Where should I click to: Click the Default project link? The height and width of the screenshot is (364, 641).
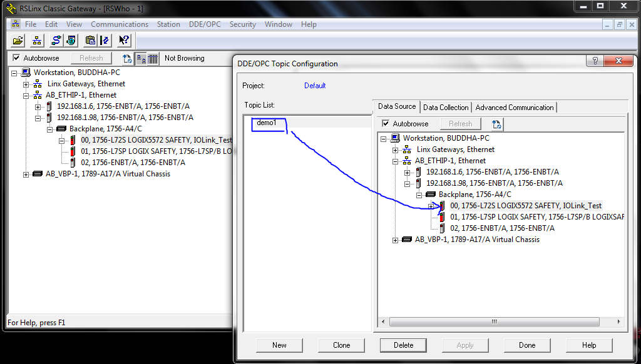315,86
